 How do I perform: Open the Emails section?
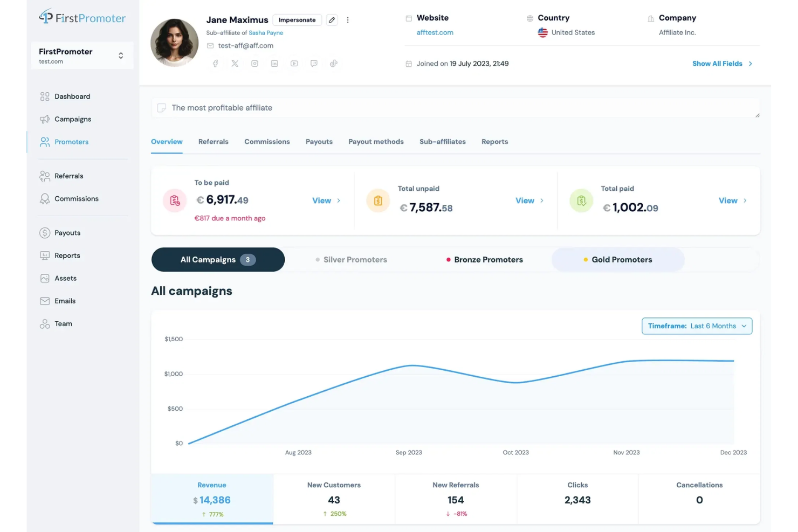pos(65,301)
